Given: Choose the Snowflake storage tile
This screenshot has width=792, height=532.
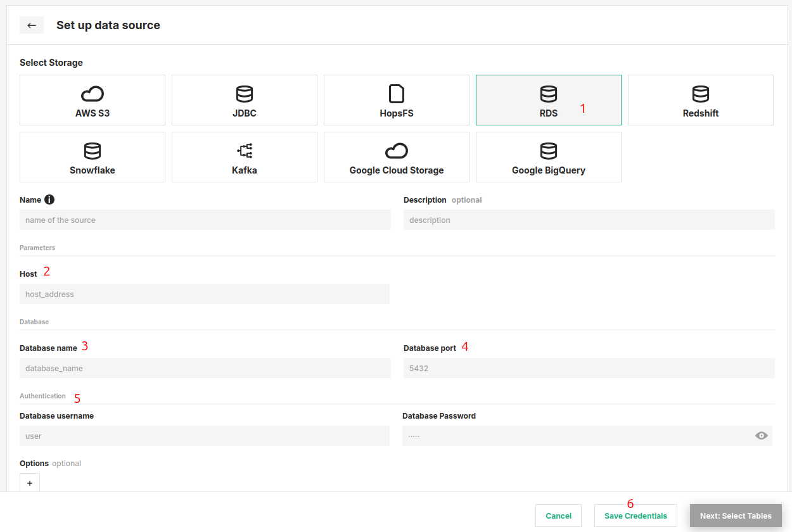Looking at the screenshot, I should pyautogui.click(x=93, y=157).
